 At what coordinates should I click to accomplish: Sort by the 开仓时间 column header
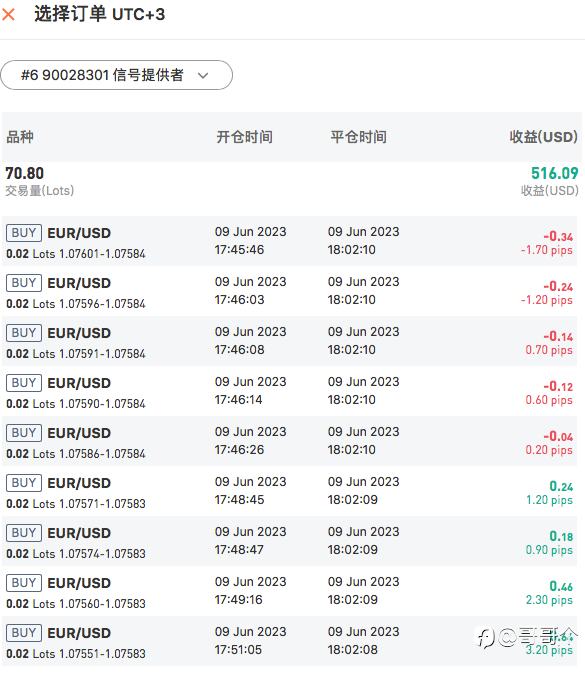(245, 137)
